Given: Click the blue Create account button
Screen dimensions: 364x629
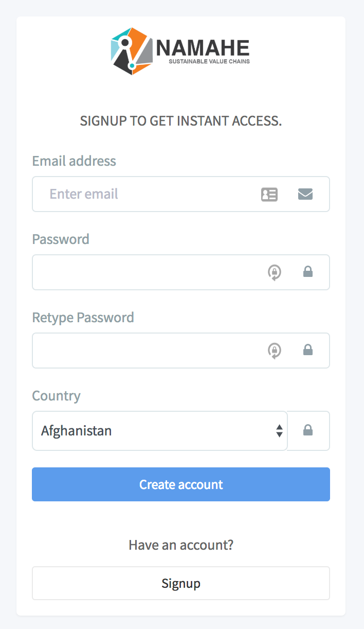Looking at the screenshot, I should (x=181, y=484).
